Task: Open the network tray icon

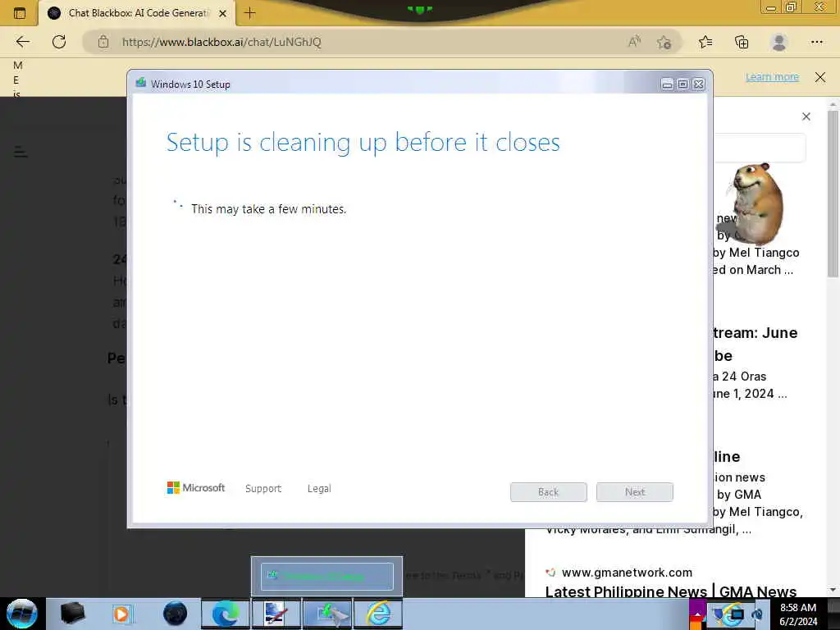Action: coord(737,614)
